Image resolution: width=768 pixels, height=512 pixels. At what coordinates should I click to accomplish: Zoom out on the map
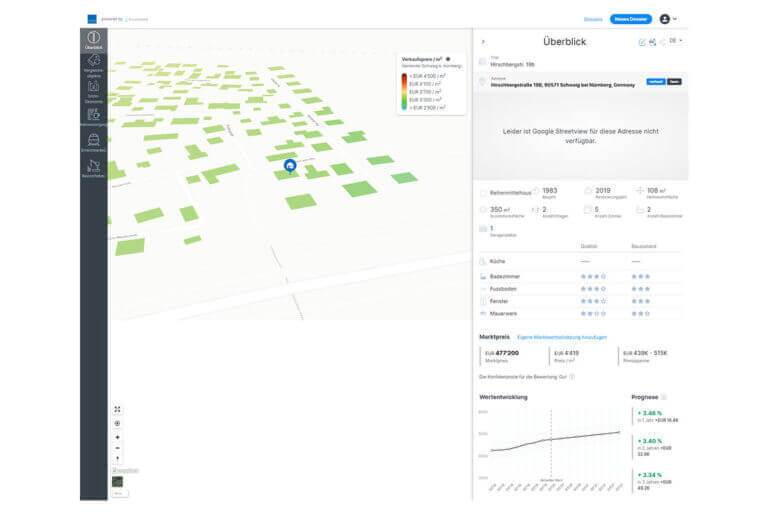click(118, 448)
